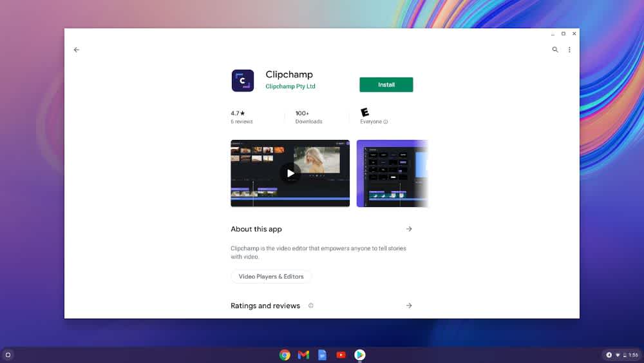Minimize the Play Store window
644x363 pixels.
[x=553, y=34]
